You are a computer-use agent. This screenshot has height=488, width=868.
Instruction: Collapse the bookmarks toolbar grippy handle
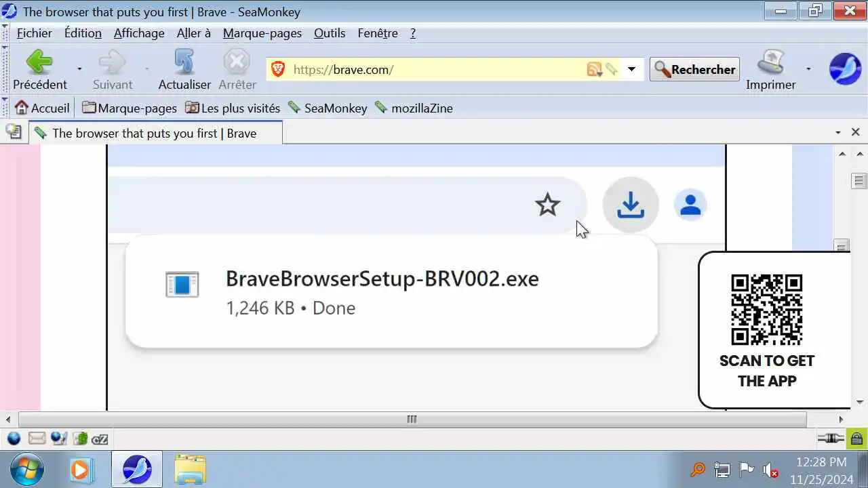tap(5, 108)
